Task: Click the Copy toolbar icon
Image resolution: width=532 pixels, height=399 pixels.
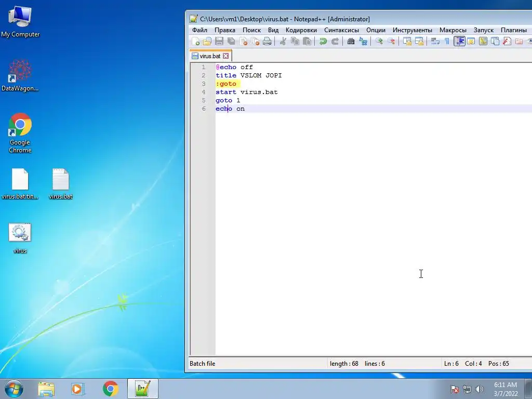Action: pos(295,42)
